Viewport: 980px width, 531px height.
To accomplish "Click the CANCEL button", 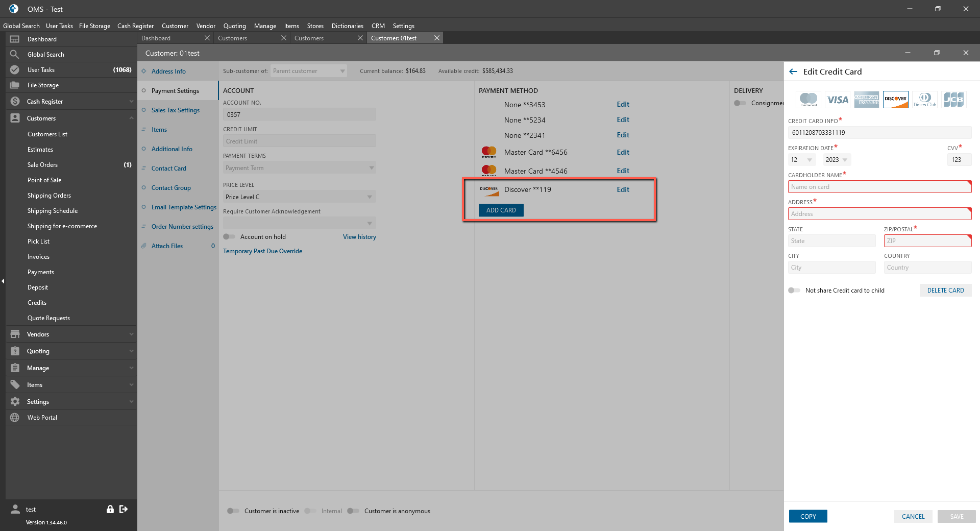I will 913,517.
